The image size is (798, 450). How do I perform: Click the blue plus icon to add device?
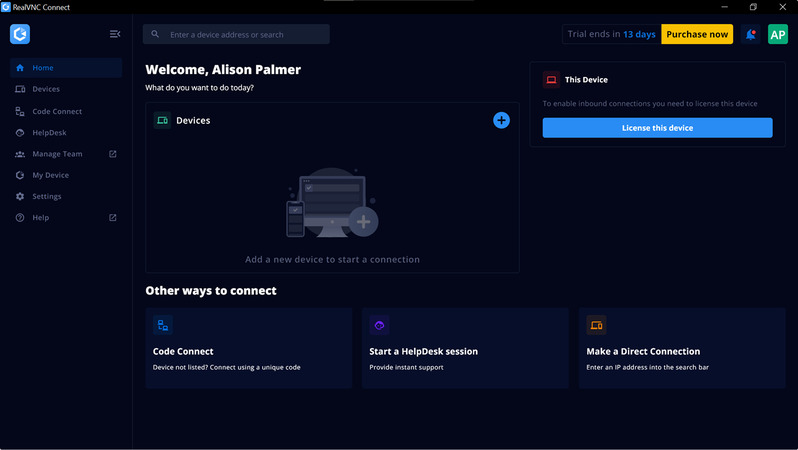501,120
